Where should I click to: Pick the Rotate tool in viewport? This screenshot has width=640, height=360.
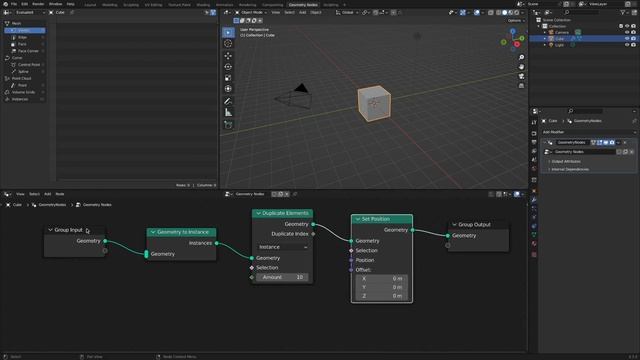click(x=228, y=67)
